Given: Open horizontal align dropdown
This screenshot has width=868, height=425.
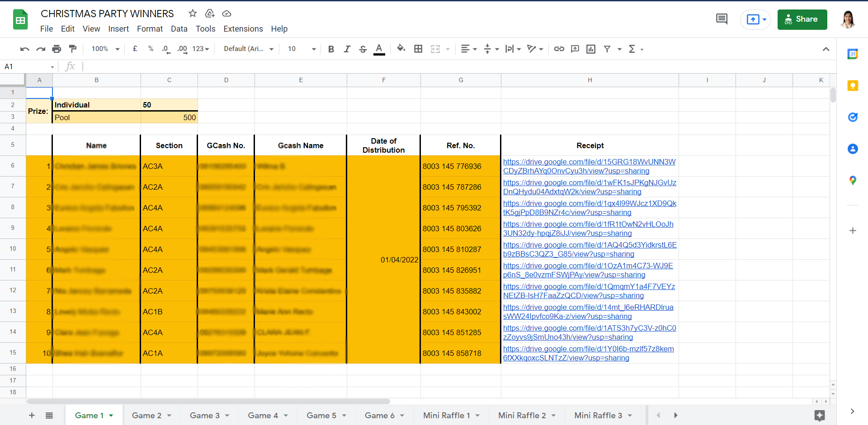Looking at the screenshot, I should [469, 49].
